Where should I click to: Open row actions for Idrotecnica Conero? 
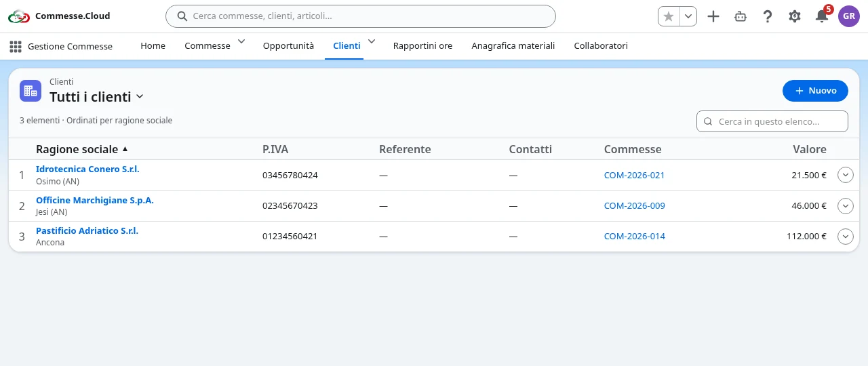click(846, 175)
